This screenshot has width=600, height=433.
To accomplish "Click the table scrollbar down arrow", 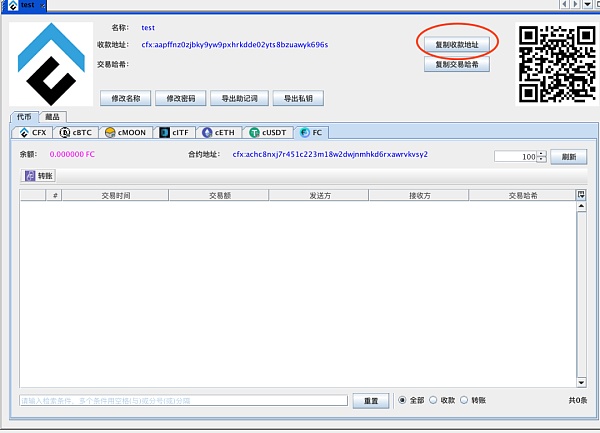I will (x=580, y=382).
